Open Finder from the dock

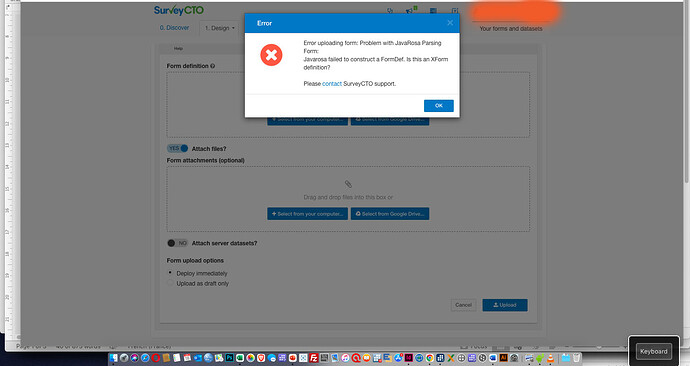coord(114,358)
